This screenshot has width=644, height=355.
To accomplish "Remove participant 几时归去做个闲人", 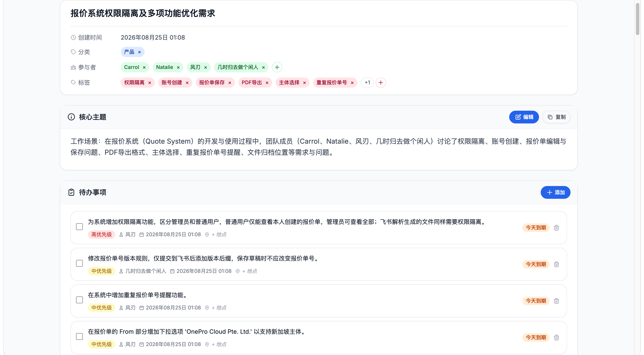I will (x=263, y=67).
